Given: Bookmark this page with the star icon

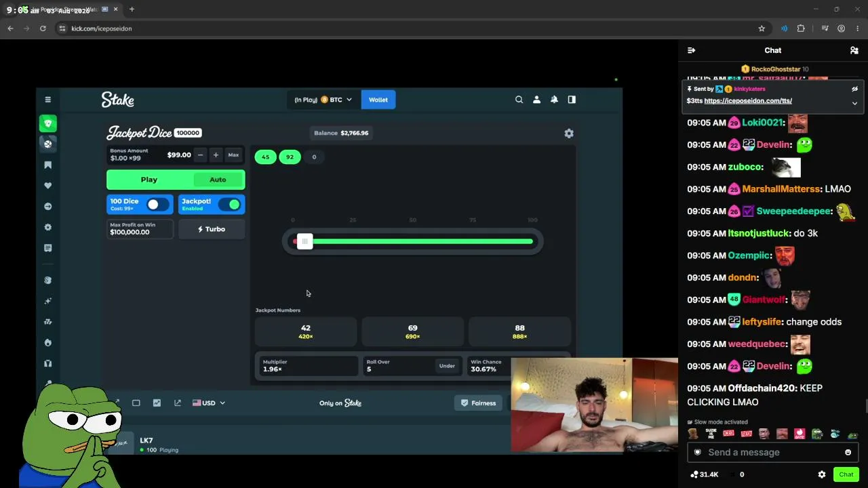Looking at the screenshot, I should 762,28.
